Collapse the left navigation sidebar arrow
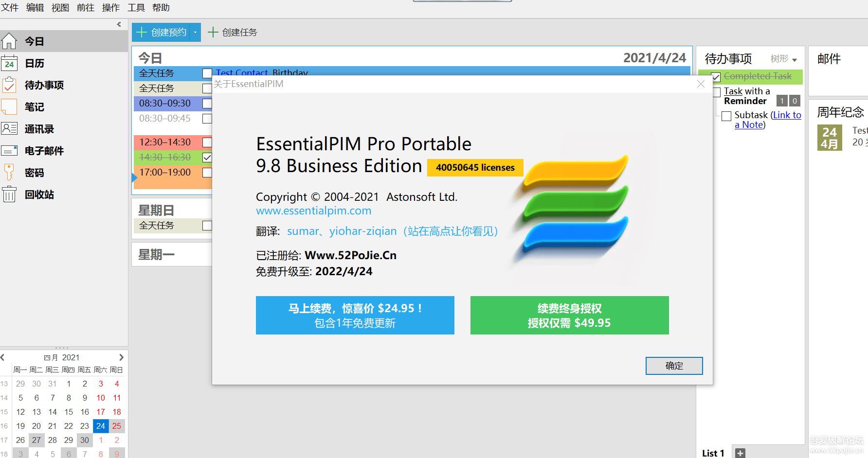 (x=119, y=24)
